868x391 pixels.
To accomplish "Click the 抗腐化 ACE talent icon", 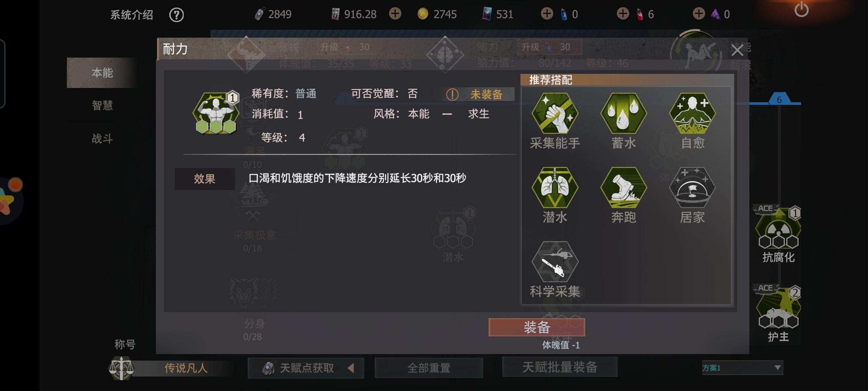I will (x=778, y=229).
